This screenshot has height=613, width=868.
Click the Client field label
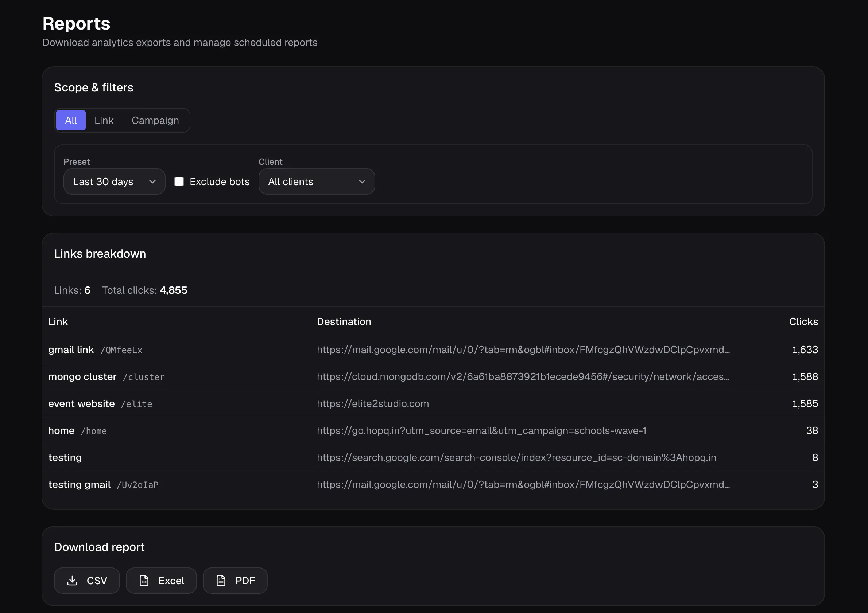click(x=270, y=162)
